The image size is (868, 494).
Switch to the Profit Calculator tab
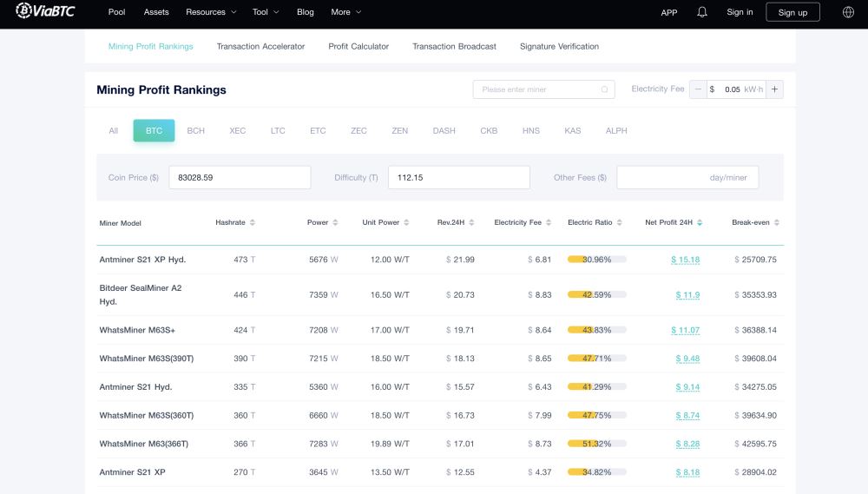click(358, 47)
